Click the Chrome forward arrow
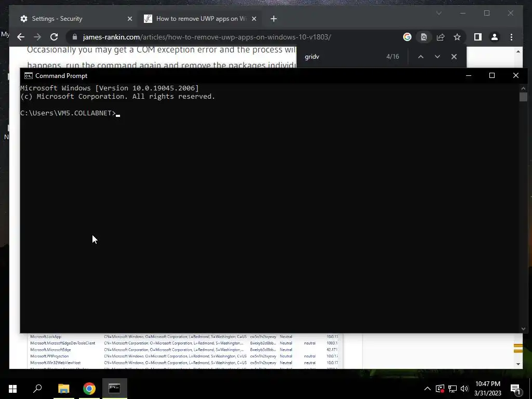 click(37, 37)
